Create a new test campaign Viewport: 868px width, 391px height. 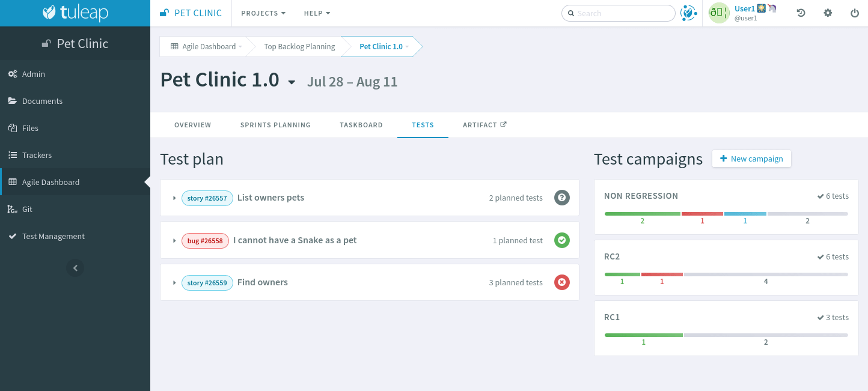click(x=751, y=159)
